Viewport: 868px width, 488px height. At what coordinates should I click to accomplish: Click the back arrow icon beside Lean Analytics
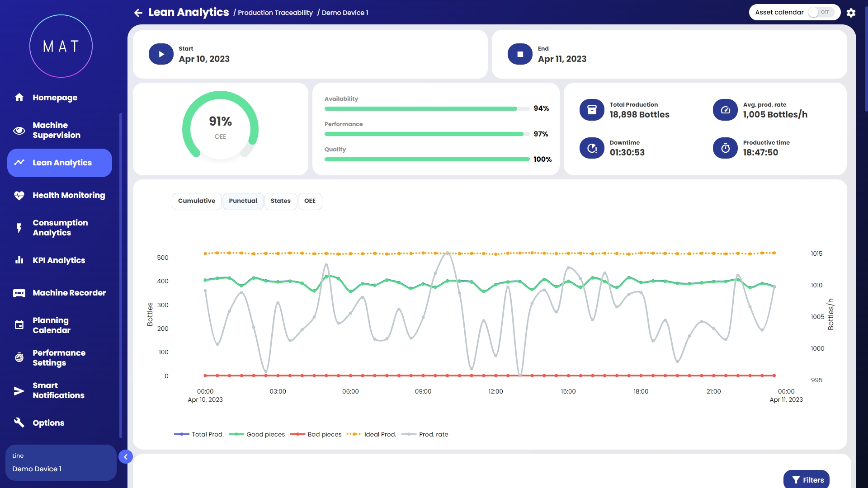(x=138, y=13)
